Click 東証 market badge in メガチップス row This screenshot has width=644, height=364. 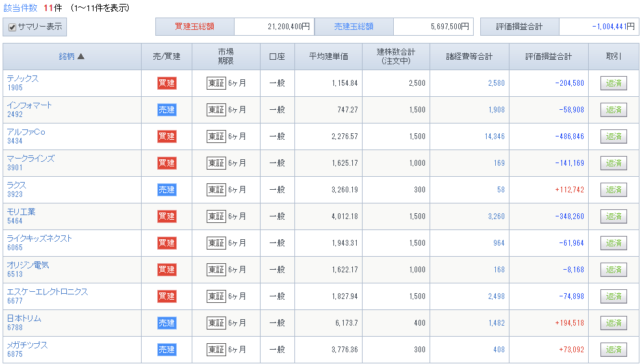coord(216,350)
